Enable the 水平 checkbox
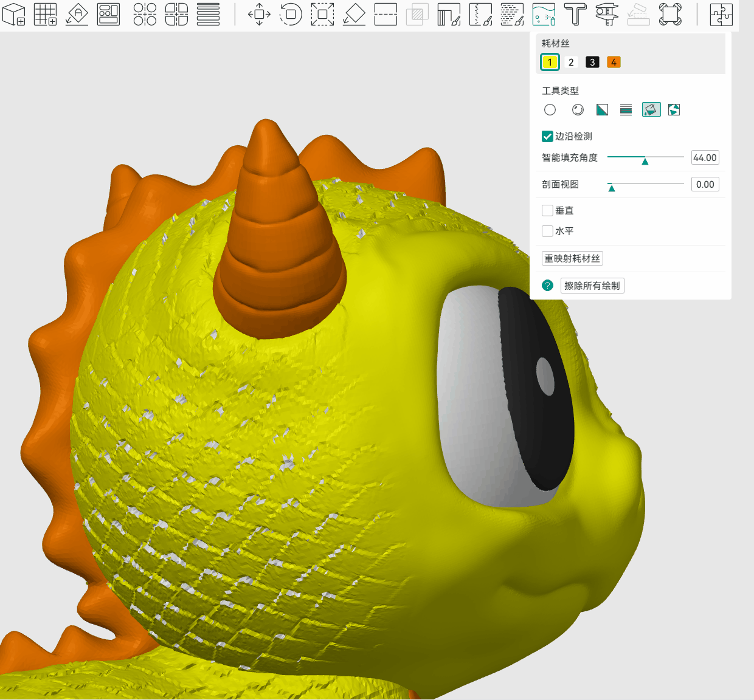 (547, 231)
